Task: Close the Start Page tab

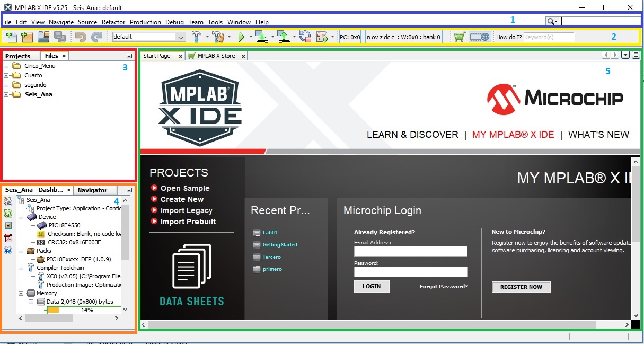Action: pyautogui.click(x=180, y=56)
